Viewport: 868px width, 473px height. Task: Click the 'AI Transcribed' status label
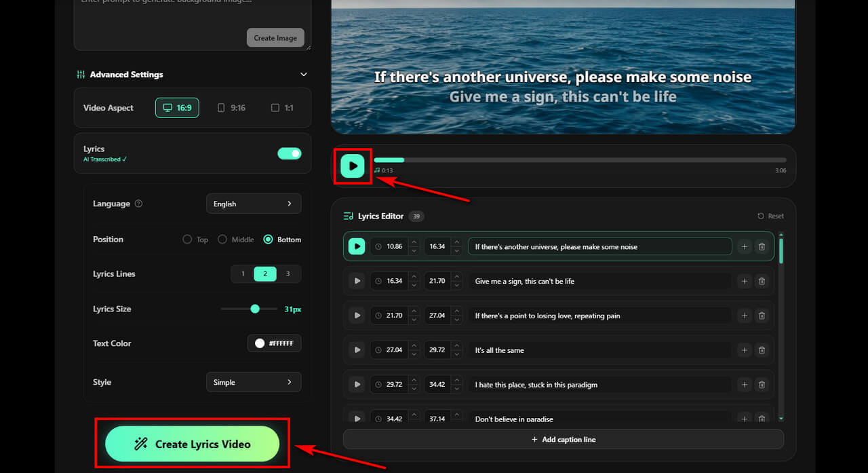(105, 159)
